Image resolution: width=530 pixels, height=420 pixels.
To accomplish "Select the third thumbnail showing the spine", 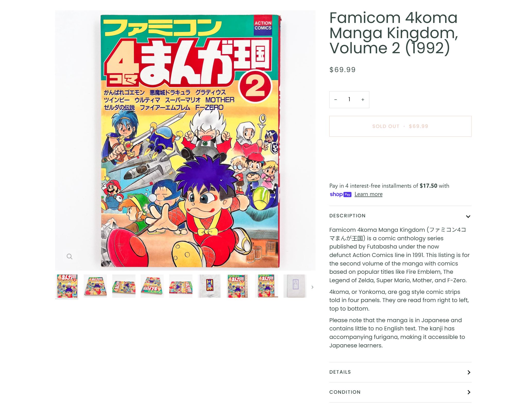I will pos(124,286).
